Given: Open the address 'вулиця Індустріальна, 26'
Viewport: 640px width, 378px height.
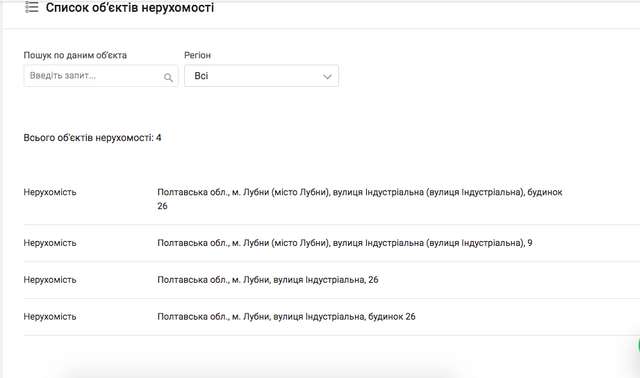Looking at the screenshot, I should 268,280.
